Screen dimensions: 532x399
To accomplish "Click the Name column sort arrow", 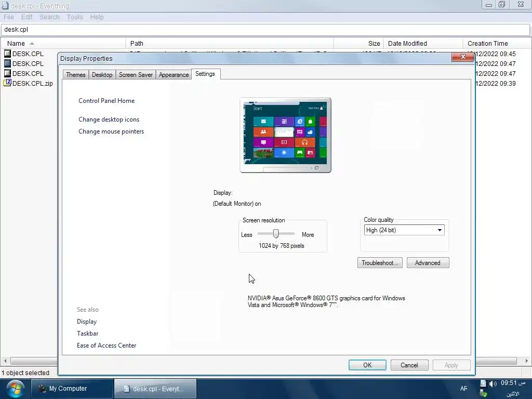I will click(32, 44).
